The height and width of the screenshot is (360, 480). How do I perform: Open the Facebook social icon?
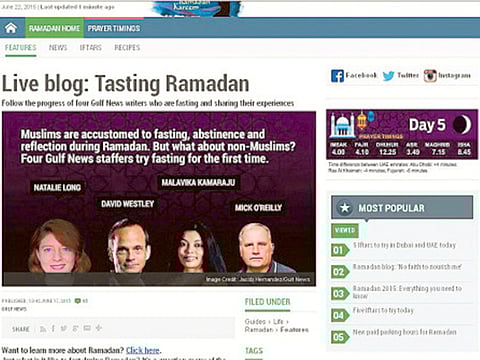(x=337, y=76)
